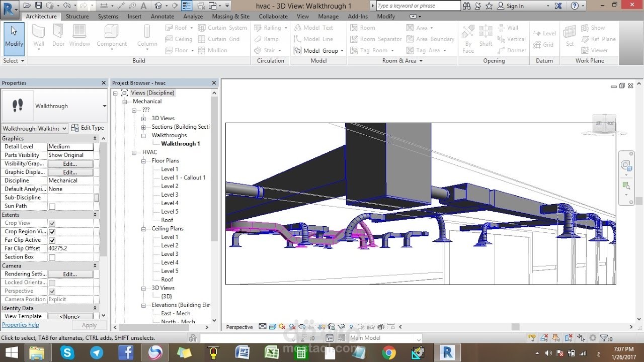Click the Favorites star icon
This screenshot has width=644, height=362.
(x=489, y=6)
